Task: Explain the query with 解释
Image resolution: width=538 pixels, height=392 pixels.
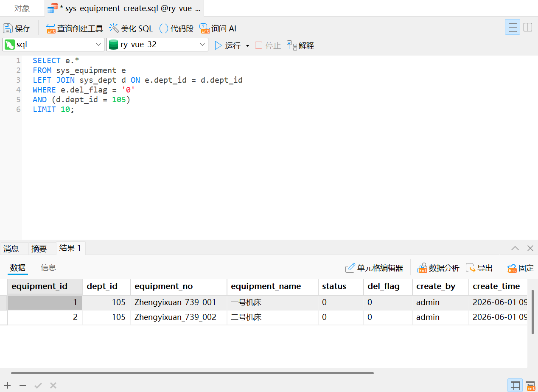Action: [300, 45]
